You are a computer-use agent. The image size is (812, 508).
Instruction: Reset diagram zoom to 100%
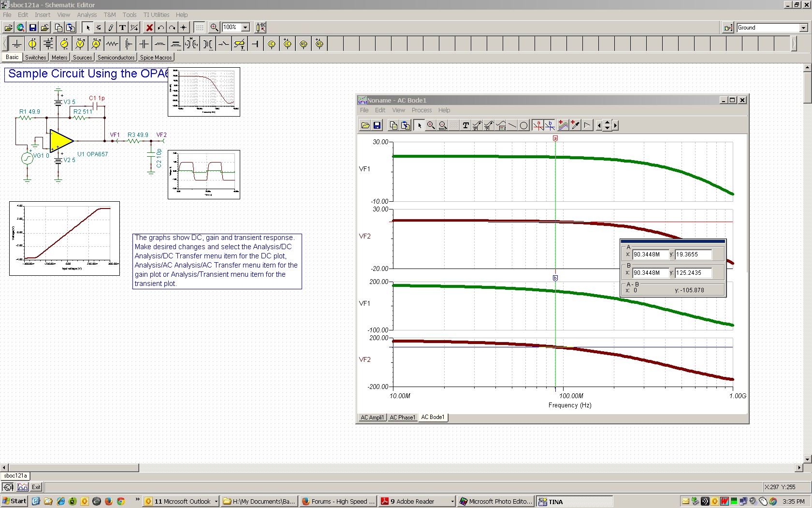442,126
